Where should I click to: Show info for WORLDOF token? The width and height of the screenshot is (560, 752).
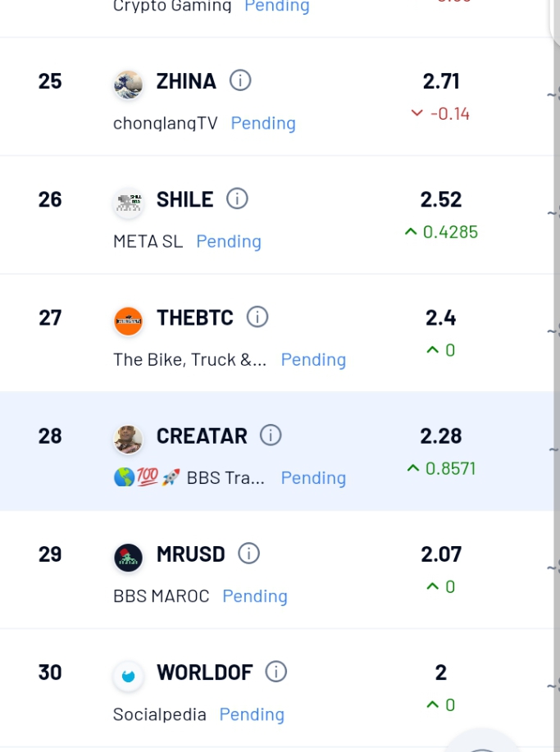(x=276, y=672)
